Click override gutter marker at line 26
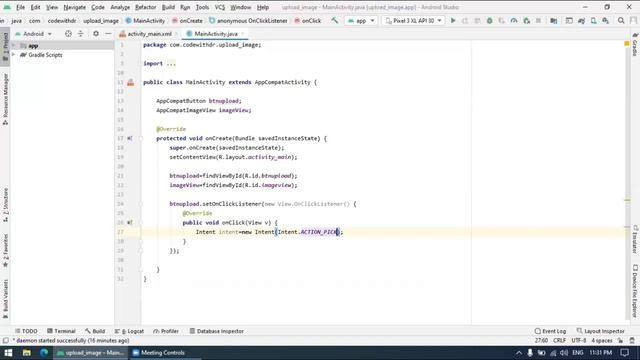 pyautogui.click(x=129, y=222)
